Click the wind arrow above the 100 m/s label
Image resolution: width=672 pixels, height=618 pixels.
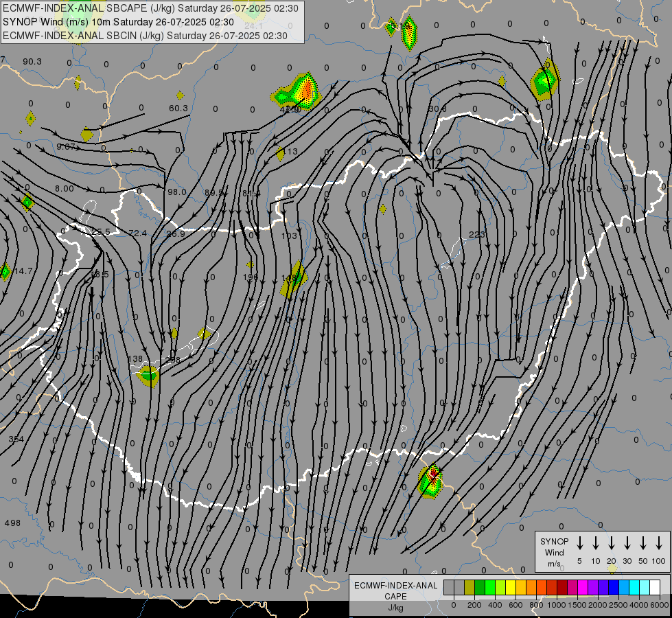659,543
